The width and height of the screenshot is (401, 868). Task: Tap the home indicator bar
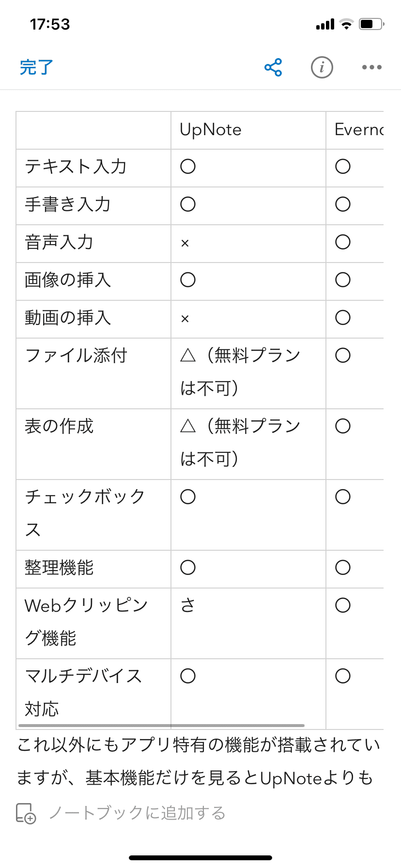click(200, 857)
